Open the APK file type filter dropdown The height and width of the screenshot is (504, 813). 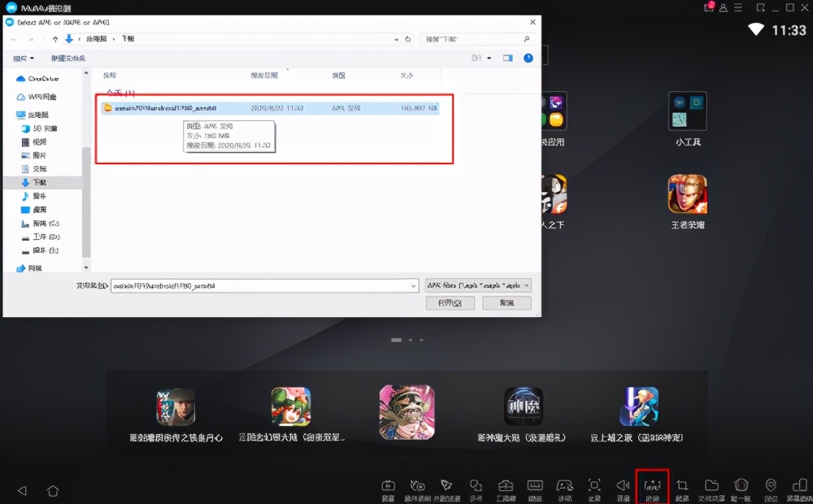(x=477, y=285)
